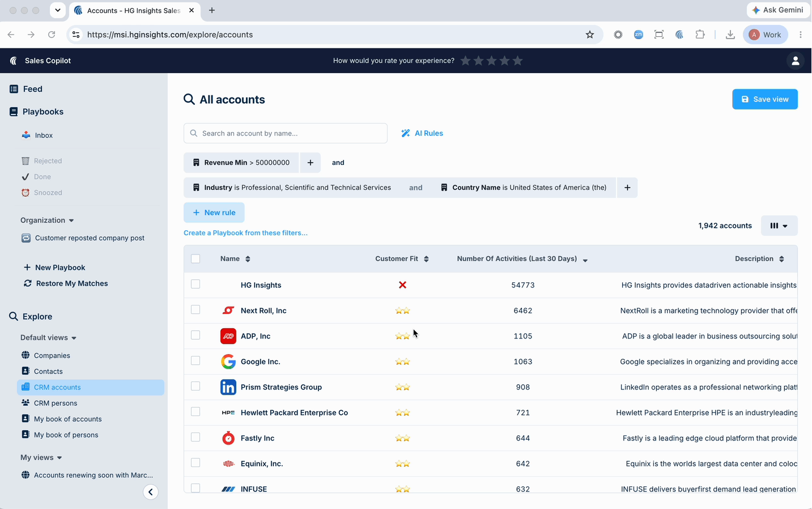
Task: Open the user profile avatar icon
Action: point(796,61)
